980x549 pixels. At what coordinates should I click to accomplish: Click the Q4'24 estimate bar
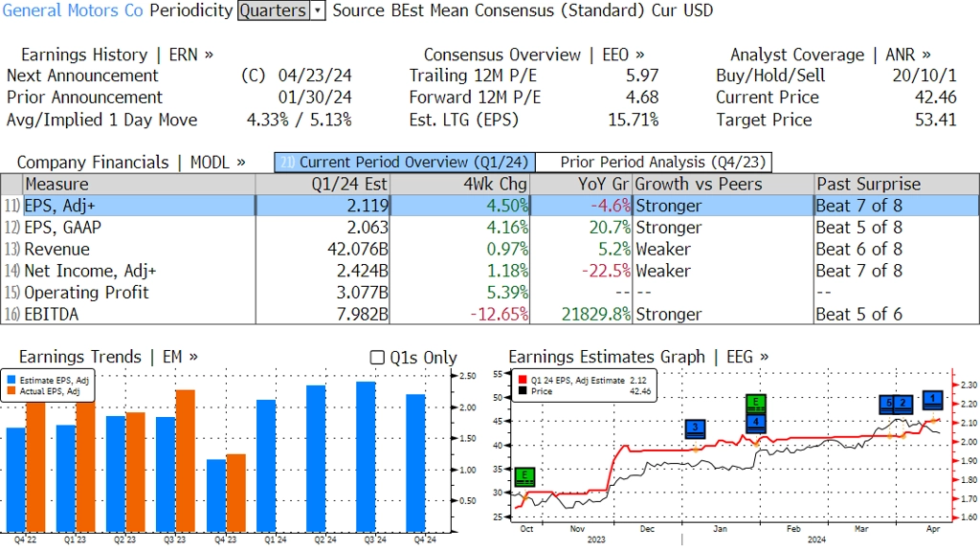coord(415,463)
